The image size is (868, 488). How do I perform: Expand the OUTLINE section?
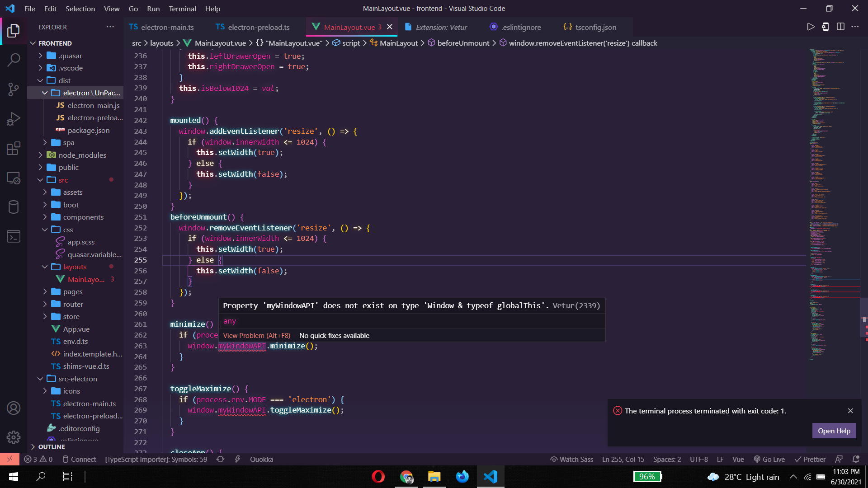(52, 446)
